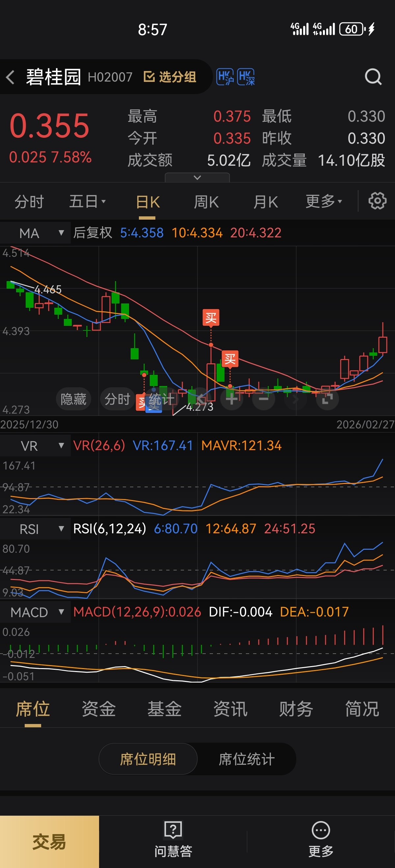Image resolution: width=395 pixels, height=868 pixels.
Task: Expand quote details chevron handle
Action: pos(197,178)
